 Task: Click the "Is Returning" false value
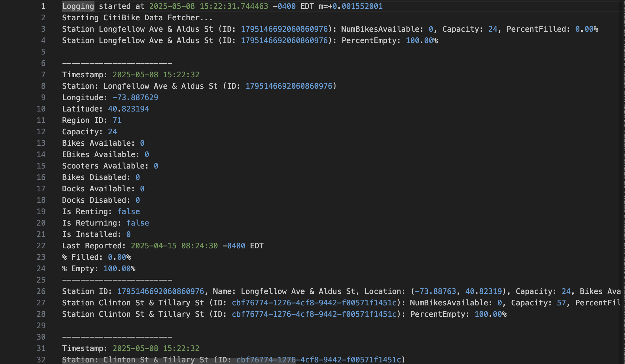pyautogui.click(x=138, y=223)
